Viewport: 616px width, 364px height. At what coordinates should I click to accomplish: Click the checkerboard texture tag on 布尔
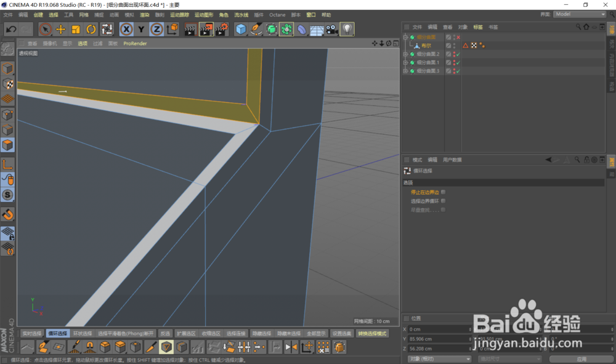[x=474, y=46]
